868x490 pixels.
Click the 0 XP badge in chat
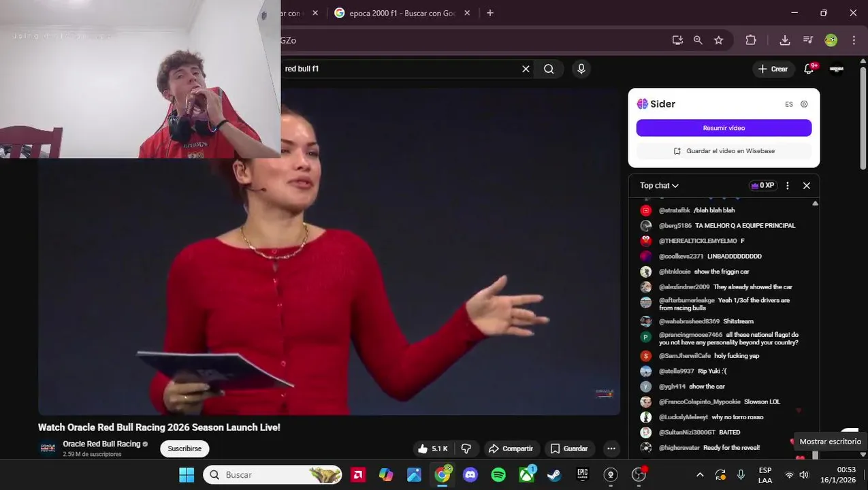point(762,186)
